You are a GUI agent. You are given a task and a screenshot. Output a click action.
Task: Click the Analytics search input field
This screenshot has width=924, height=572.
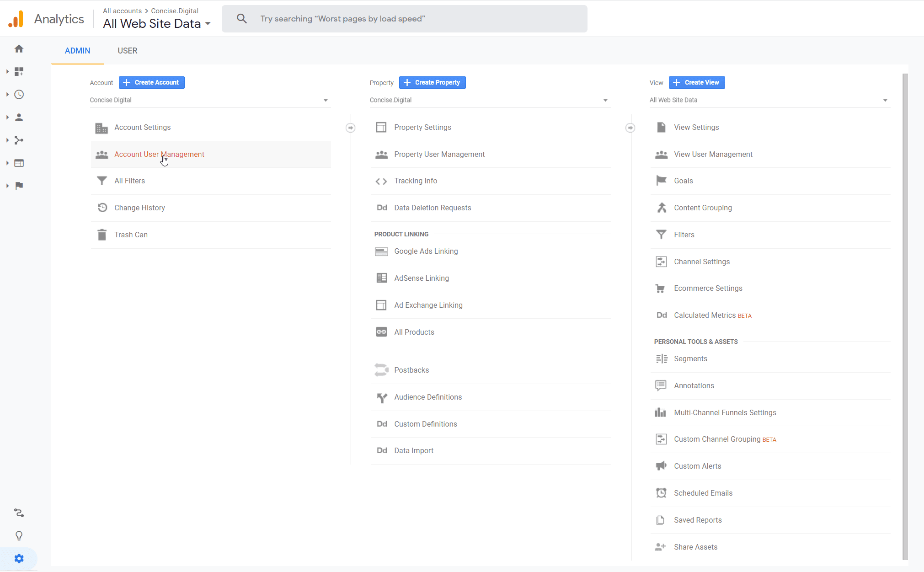411,19
